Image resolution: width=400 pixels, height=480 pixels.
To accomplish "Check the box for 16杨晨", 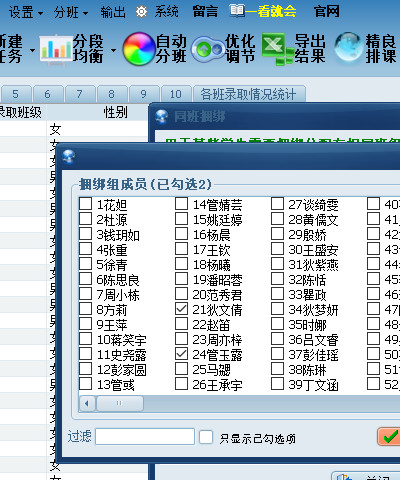I will 181,234.
